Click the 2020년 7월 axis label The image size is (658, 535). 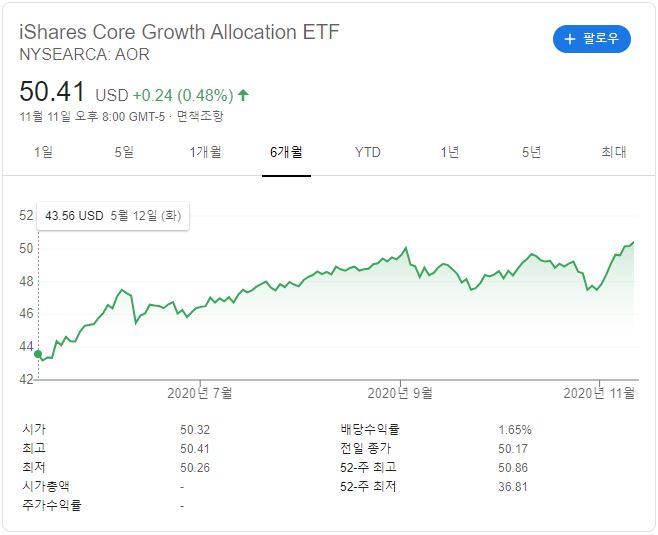coord(202,393)
